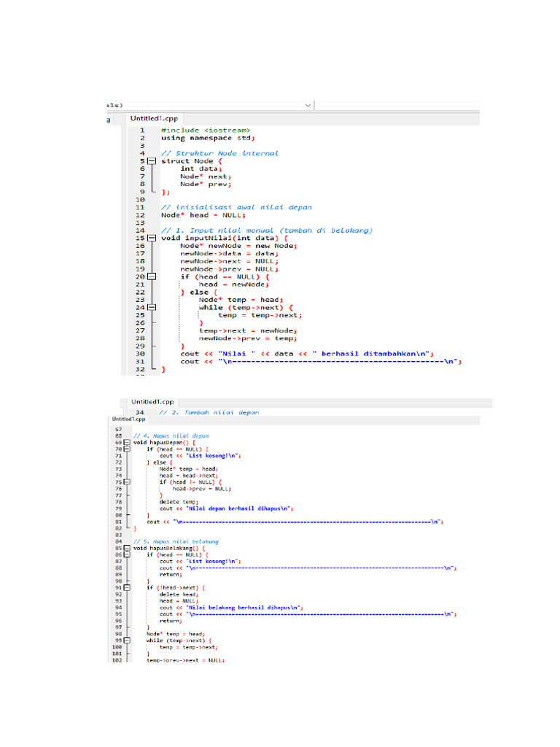This screenshot has height=747, width=560.
Task: Switch to the middle Untitled1.cpp tab
Action: pyautogui.click(x=152, y=401)
